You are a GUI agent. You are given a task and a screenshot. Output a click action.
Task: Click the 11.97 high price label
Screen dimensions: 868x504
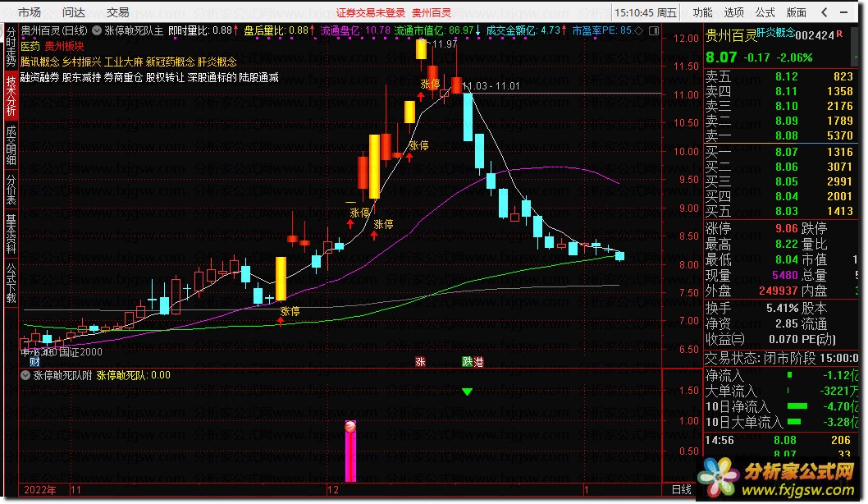point(445,44)
